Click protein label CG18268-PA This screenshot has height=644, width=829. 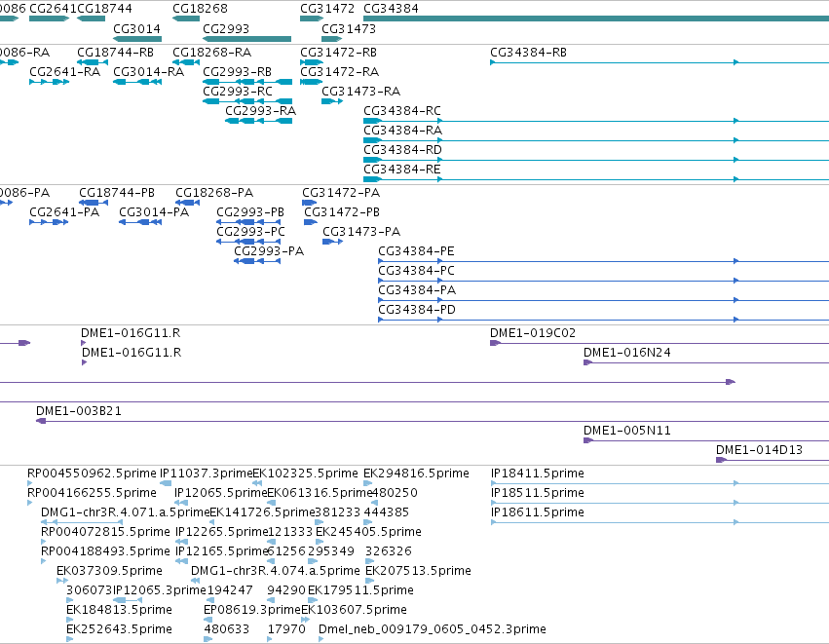214,193
